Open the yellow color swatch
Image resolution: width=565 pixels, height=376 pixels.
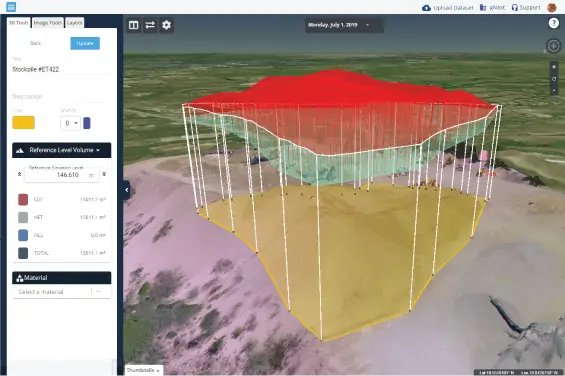[23, 123]
